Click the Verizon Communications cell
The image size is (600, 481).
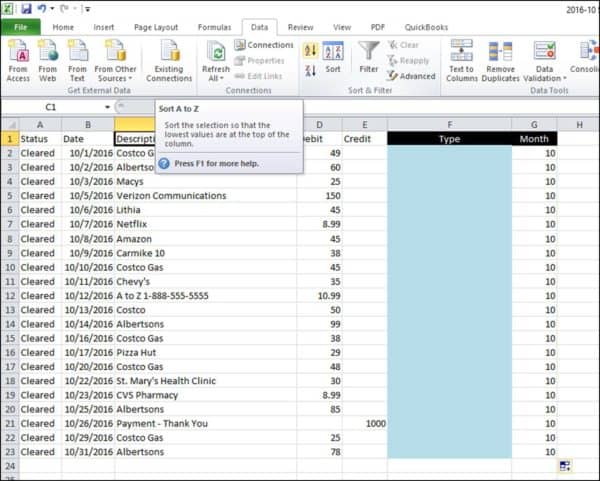205,196
